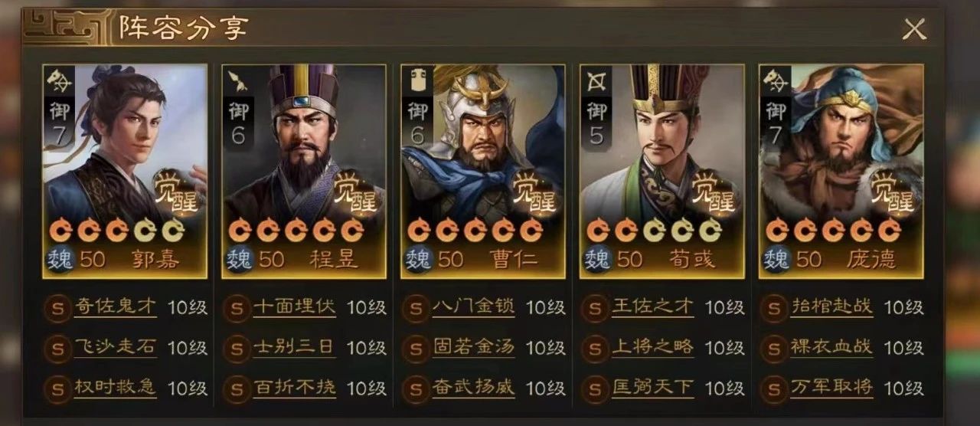Open the 飞沙走石 skill link
Viewport: 980px width, 426px height.
pyautogui.click(x=116, y=347)
